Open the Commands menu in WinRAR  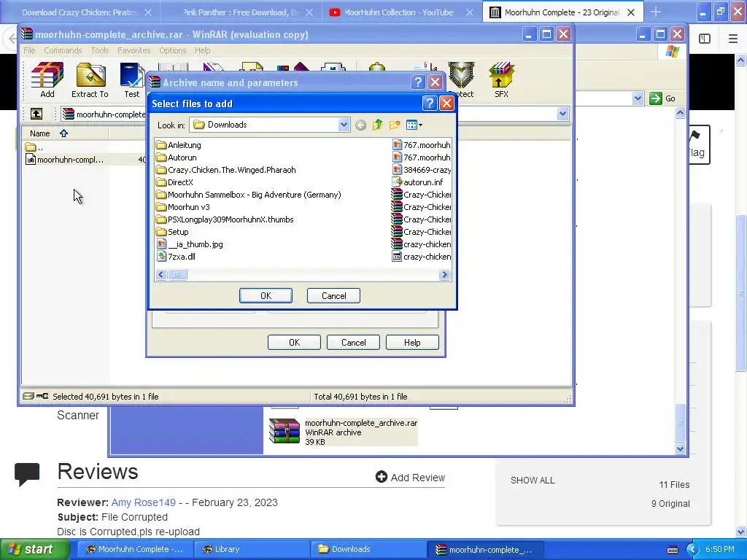click(x=63, y=50)
